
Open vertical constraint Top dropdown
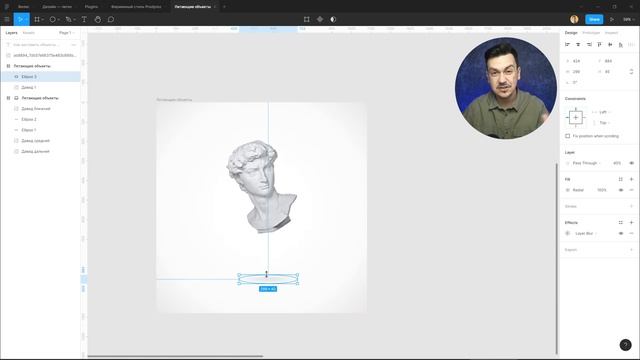pyautogui.click(x=604, y=122)
